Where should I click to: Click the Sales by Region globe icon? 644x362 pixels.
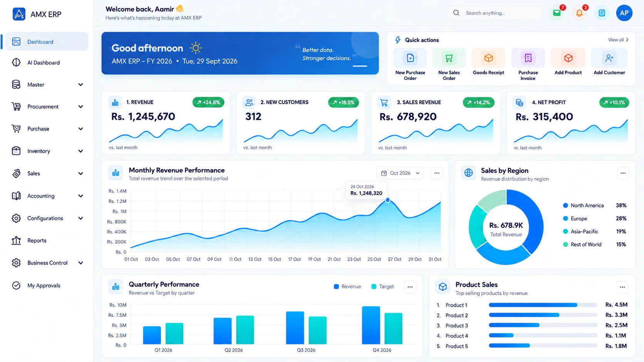[469, 173]
